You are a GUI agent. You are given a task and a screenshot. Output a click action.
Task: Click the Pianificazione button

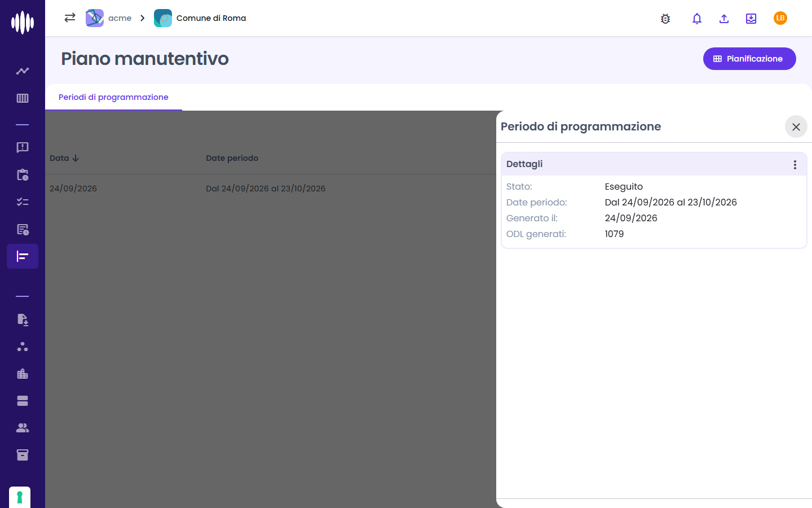point(749,59)
